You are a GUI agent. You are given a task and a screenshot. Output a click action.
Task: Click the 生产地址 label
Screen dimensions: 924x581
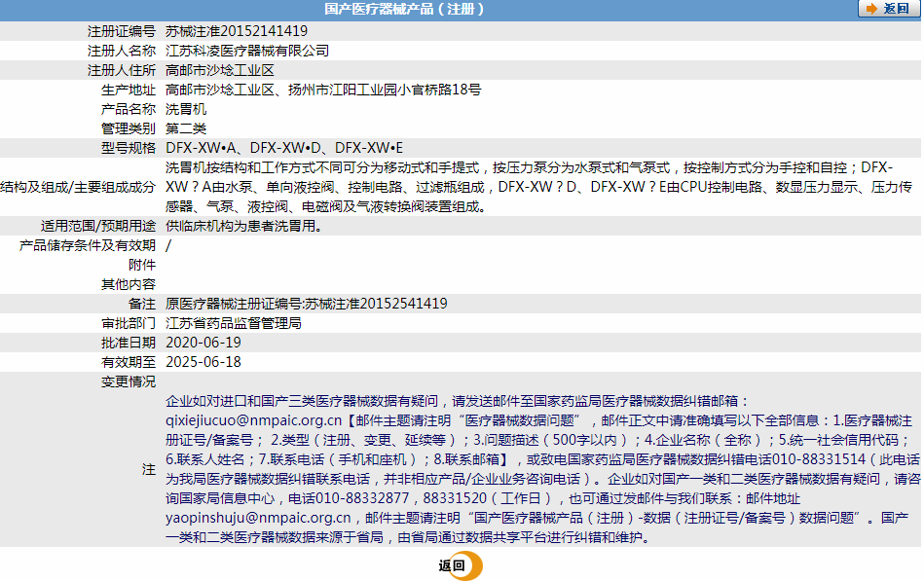click(129, 90)
